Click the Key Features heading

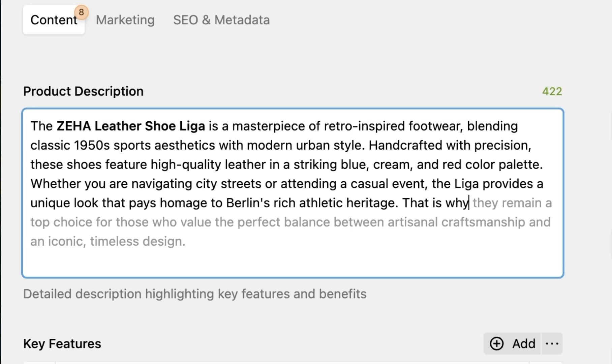coord(62,344)
